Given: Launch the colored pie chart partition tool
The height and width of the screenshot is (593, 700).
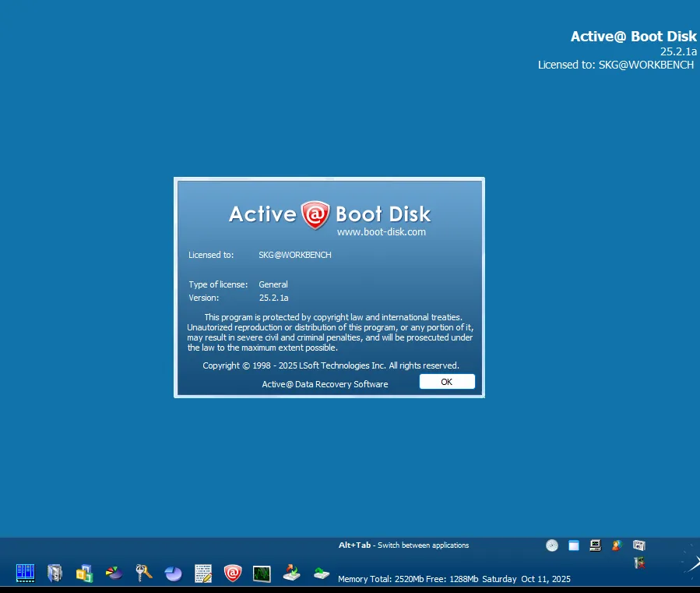Looking at the screenshot, I should (114, 573).
